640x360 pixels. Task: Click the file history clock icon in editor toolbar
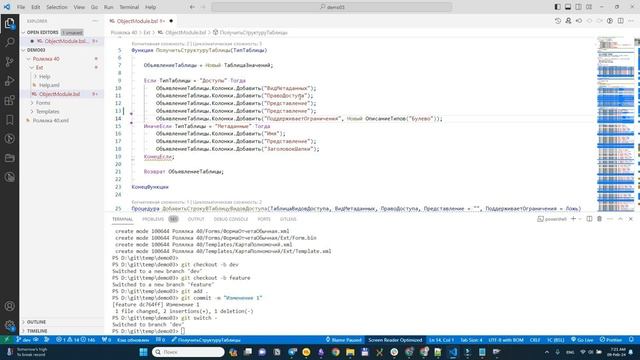[x=558, y=21]
